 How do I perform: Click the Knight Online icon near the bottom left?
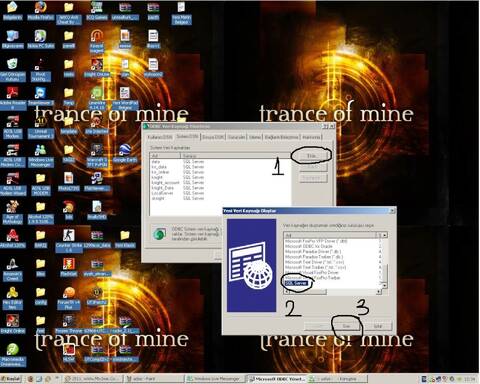click(12, 324)
